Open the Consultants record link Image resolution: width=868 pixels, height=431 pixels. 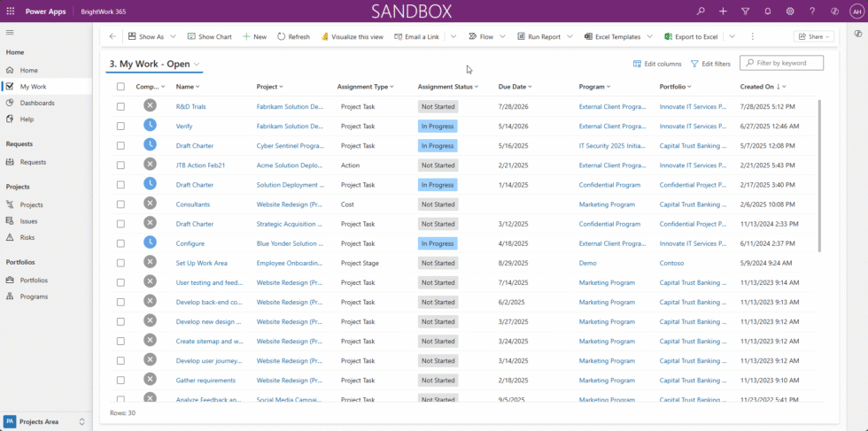click(193, 204)
